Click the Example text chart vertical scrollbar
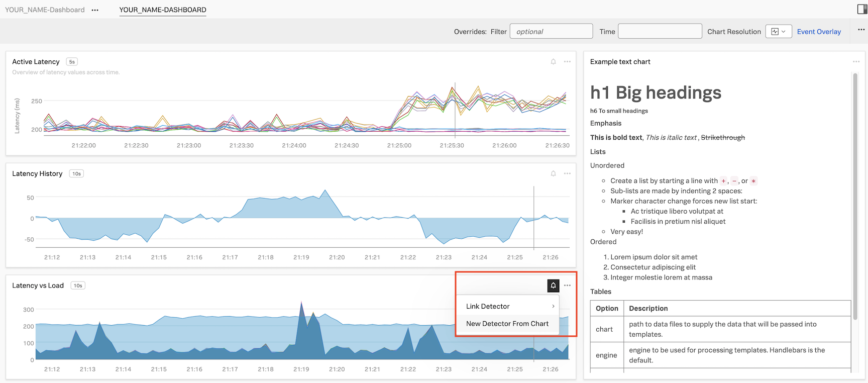Screen dimensions: 868x383 coord(855,196)
